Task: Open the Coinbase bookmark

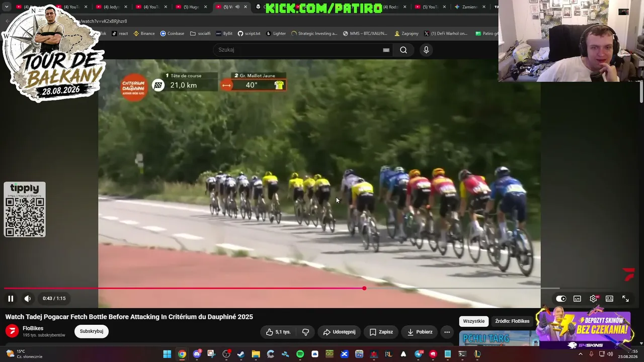Action: click(172, 34)
